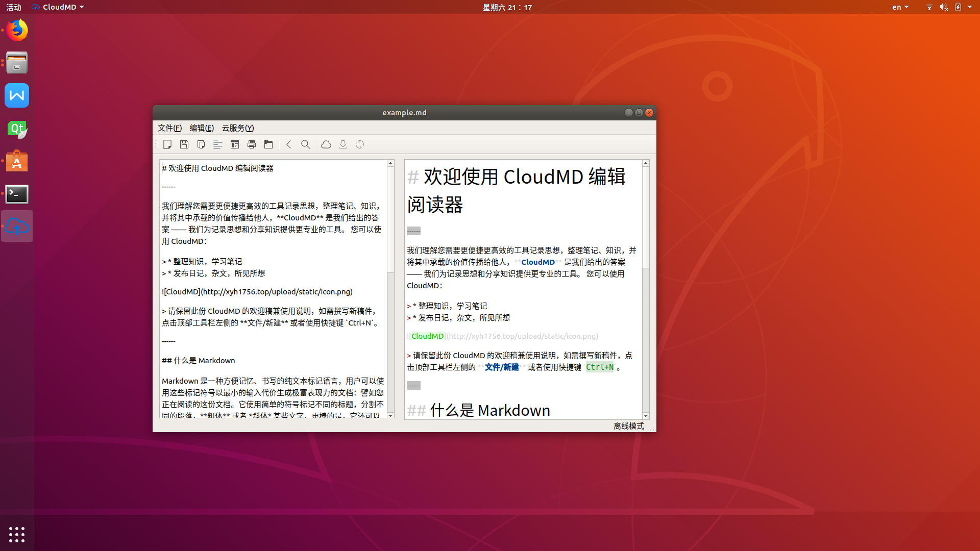The height and width of the screenshot is (551, 980).
Task: Click the image link line ![CloudMD] in editor
Action: (257, 292)
